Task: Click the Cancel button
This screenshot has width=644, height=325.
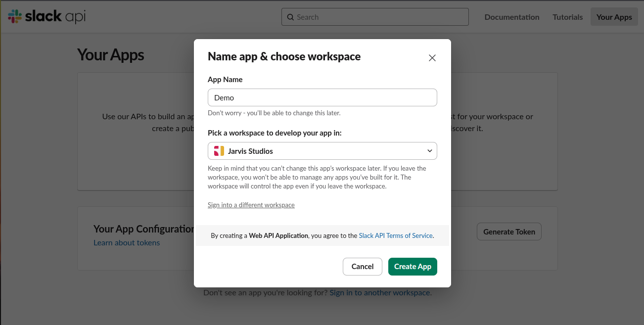Action: coord(363,266)
